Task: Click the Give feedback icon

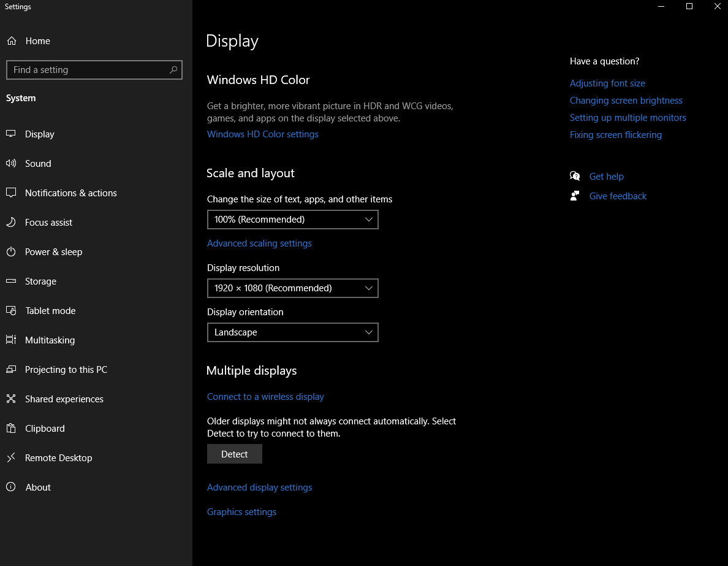Action: point(575,196)
